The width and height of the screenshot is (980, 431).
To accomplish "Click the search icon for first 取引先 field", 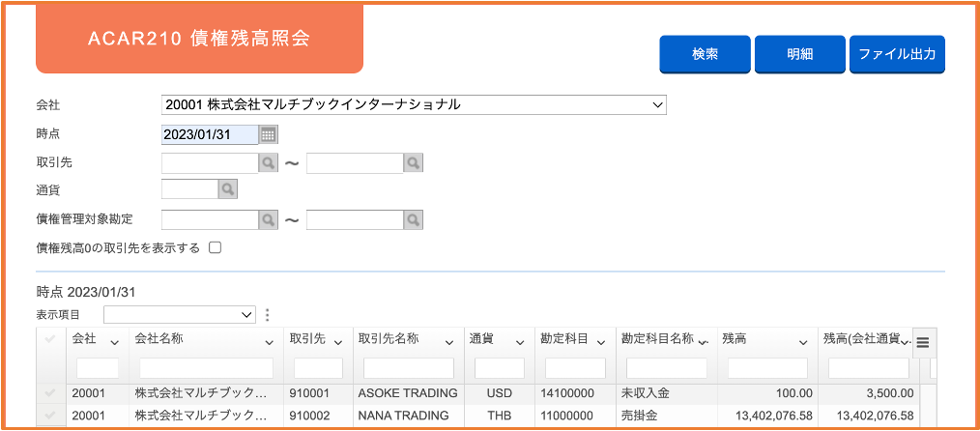I will 268,163.
